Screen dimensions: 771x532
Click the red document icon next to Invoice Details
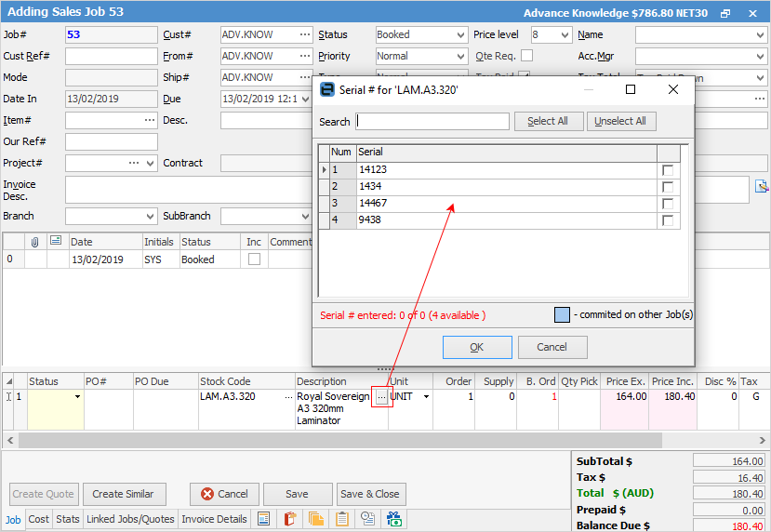pyautogui.click(x=290, y=519)
